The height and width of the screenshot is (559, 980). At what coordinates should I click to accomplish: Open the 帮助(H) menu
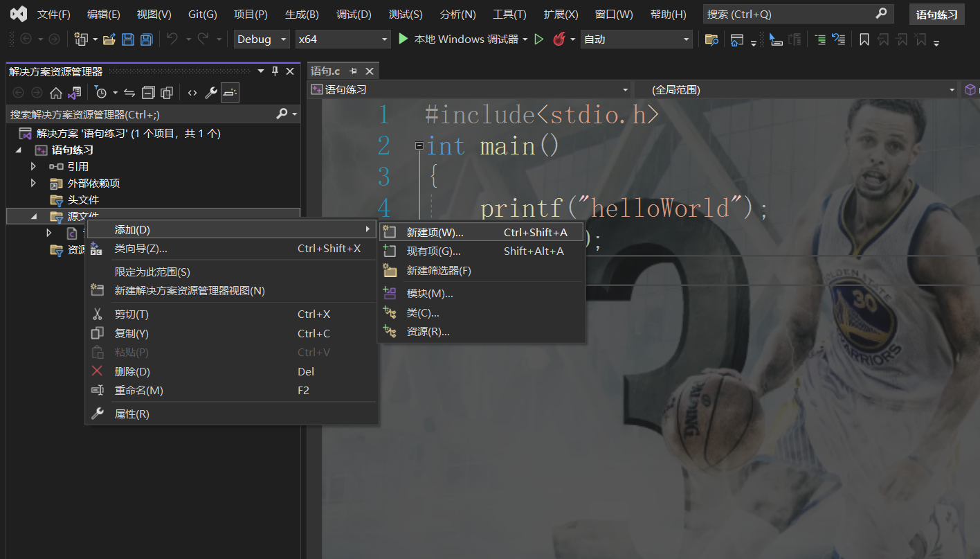click(669, 14)
